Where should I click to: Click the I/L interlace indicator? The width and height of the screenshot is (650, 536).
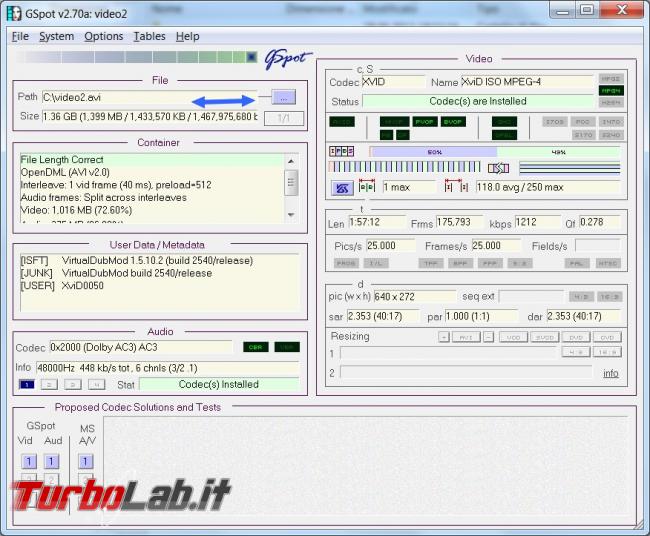pos(376,263)
